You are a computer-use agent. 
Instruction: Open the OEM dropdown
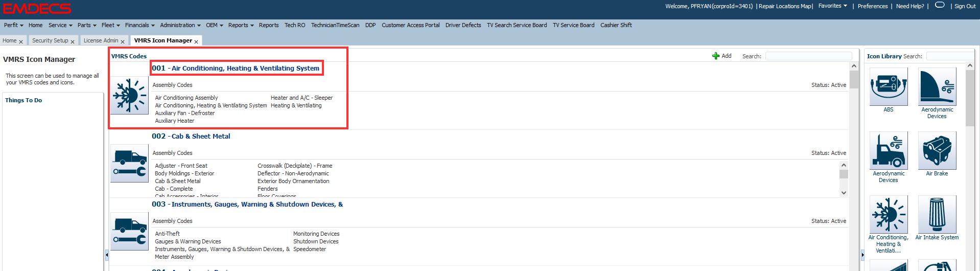(x=215, y=25)
